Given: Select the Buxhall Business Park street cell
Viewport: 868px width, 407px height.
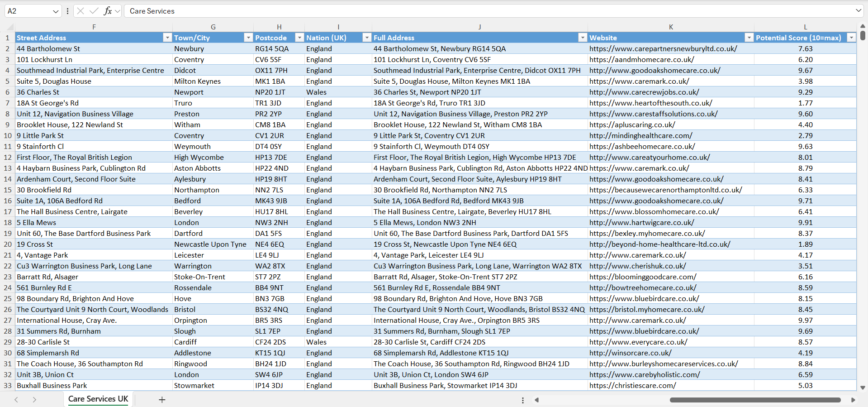Looking at the screenshot, I should (x=94, y=385).
